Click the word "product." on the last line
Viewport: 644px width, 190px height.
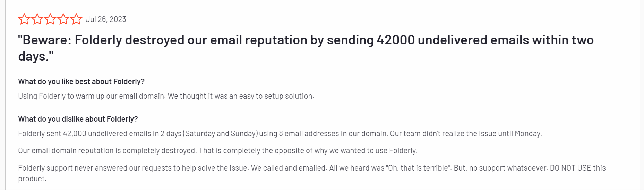[32, 179]
